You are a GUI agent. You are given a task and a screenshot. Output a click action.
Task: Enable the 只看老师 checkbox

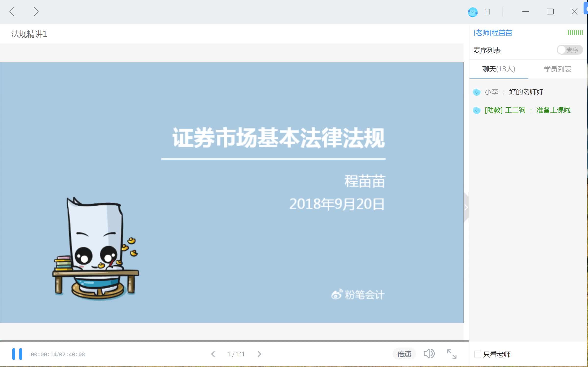478,354
